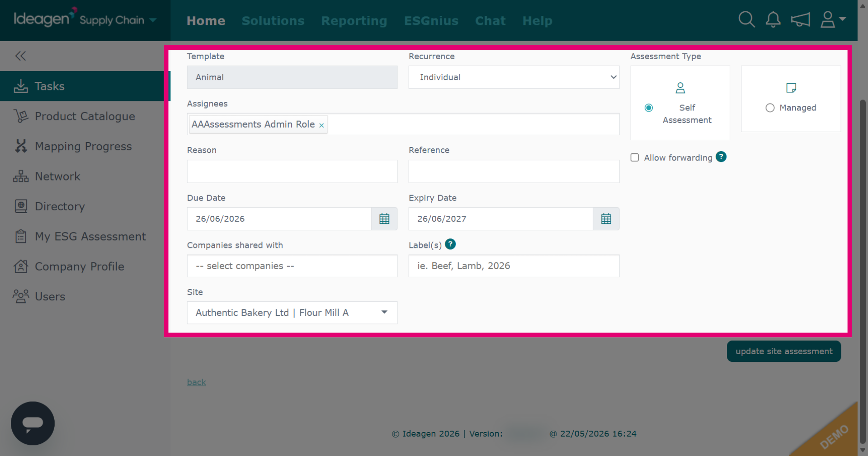Image resolution: width=868 pixels, height=456 pixels.
Task: Click Mapping Progress icon in sidebar
Action: [x=21, y=146]
